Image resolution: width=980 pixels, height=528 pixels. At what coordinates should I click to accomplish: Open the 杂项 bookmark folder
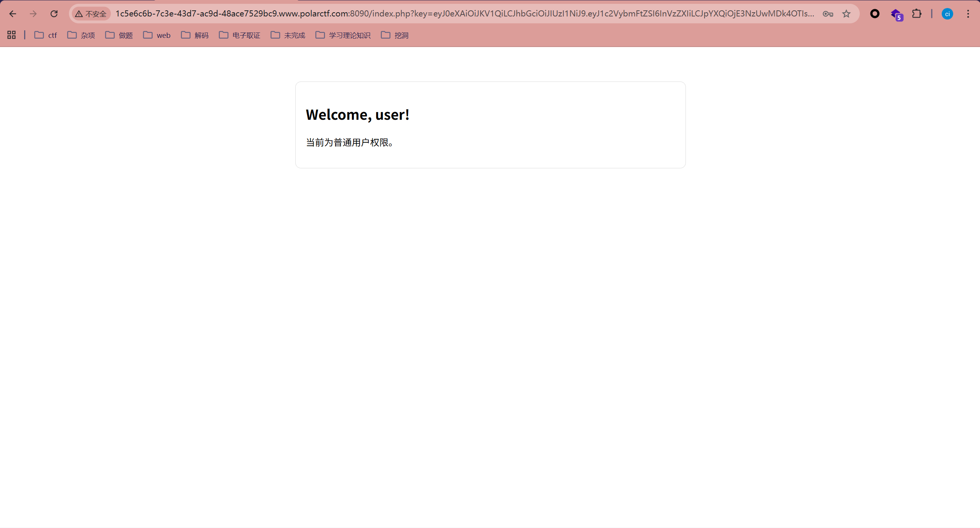coord(81,35)
